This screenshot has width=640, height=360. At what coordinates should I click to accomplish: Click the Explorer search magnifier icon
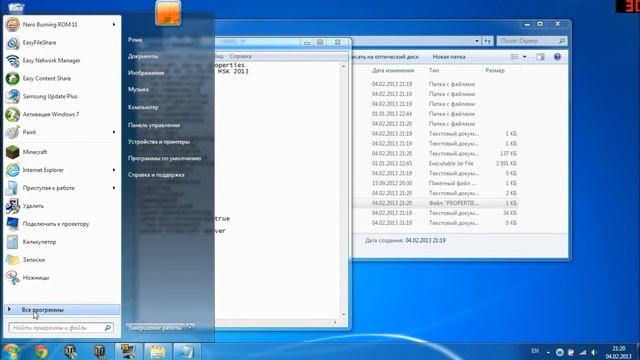coord(562,41)
